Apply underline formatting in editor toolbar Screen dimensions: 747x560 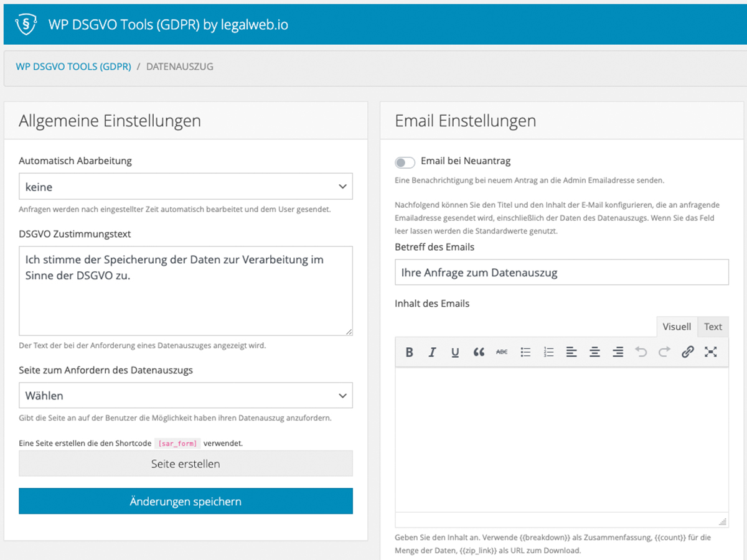point(455,352)
